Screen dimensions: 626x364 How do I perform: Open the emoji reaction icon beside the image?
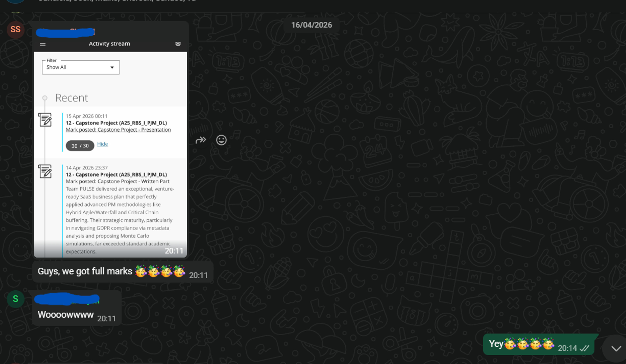tap(221, 140)
